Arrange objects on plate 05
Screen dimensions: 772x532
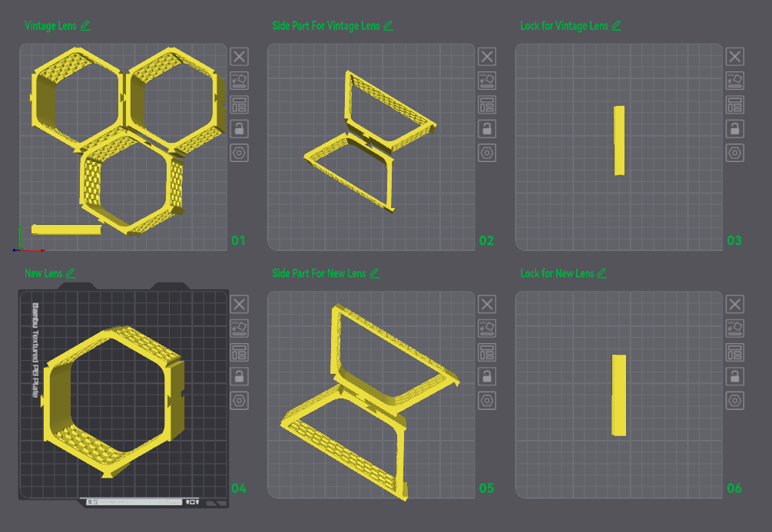487,352
